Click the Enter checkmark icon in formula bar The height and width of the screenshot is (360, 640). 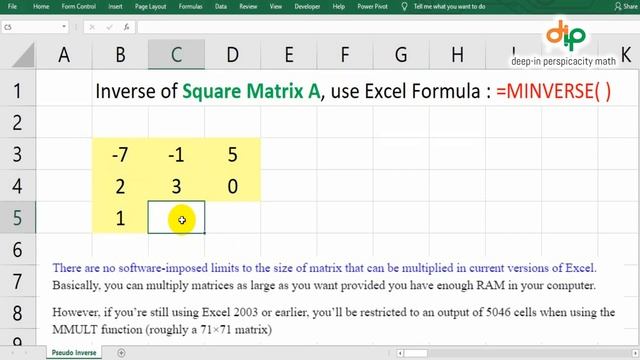109,27
